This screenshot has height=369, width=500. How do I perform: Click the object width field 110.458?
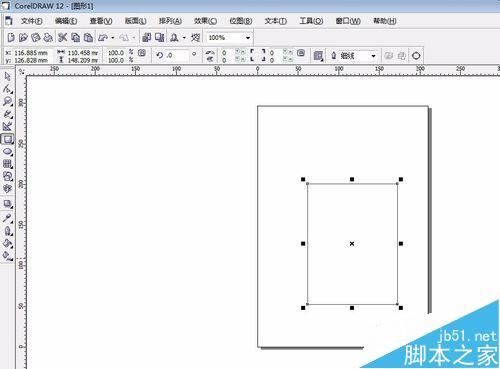click(83, 53)
